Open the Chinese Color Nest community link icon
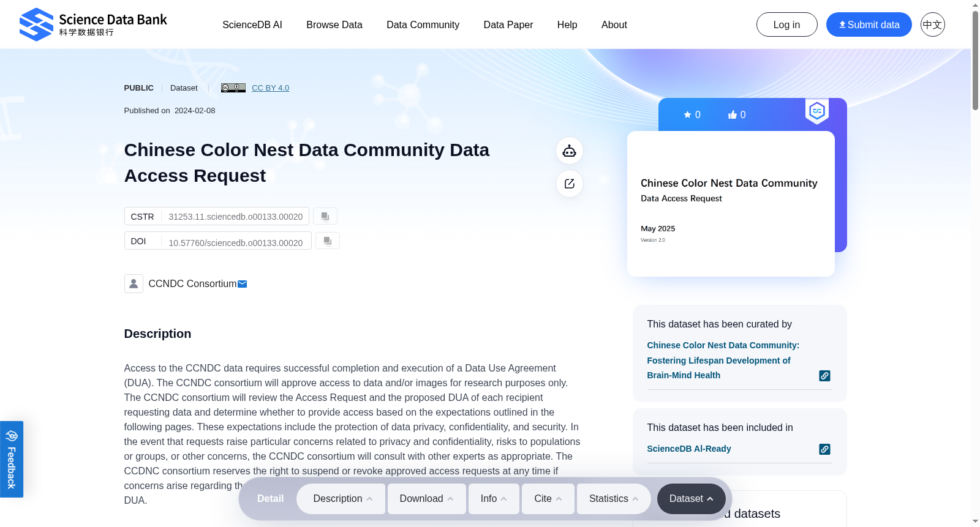Viewport: 980px width, 527px height. point(825,376)
